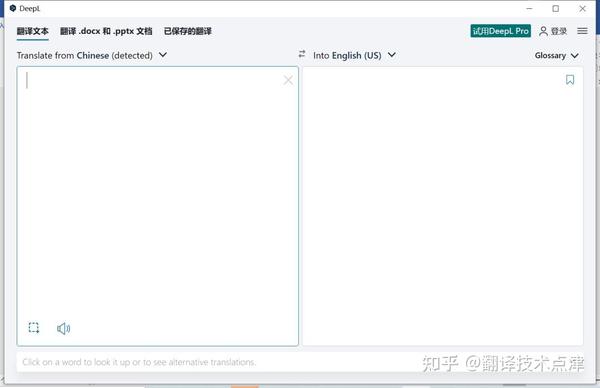Click the user profile login icon
Image resolution: width=600 pixels, height=388 pixels.
pyautogui.click(x=543, y=31)
